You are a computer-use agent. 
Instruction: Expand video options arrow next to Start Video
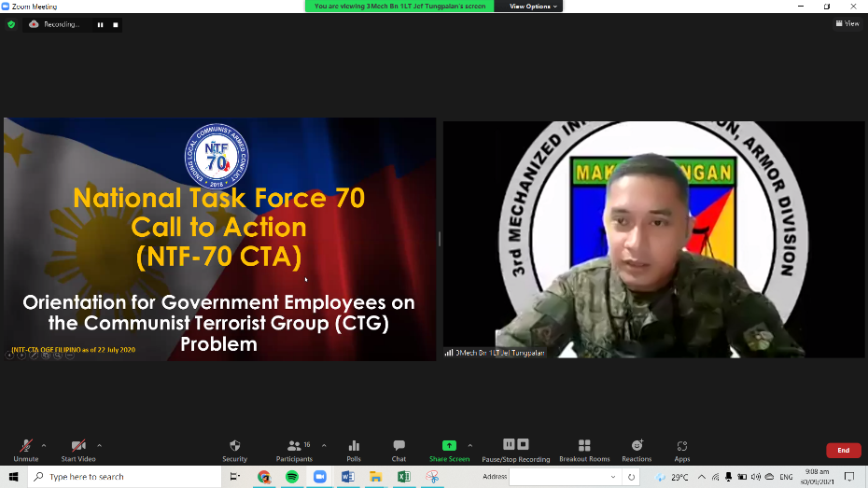(x=99, y=445)
